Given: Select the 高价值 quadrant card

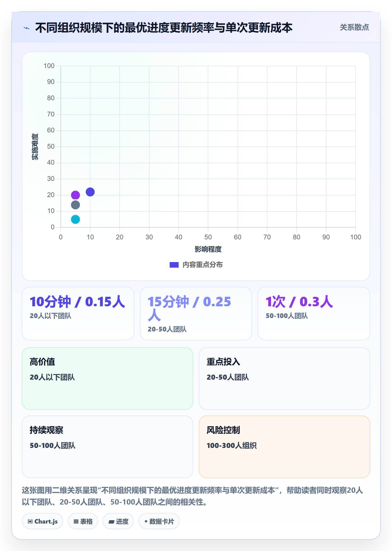Looking at the screenshot, I should point(108,379).
